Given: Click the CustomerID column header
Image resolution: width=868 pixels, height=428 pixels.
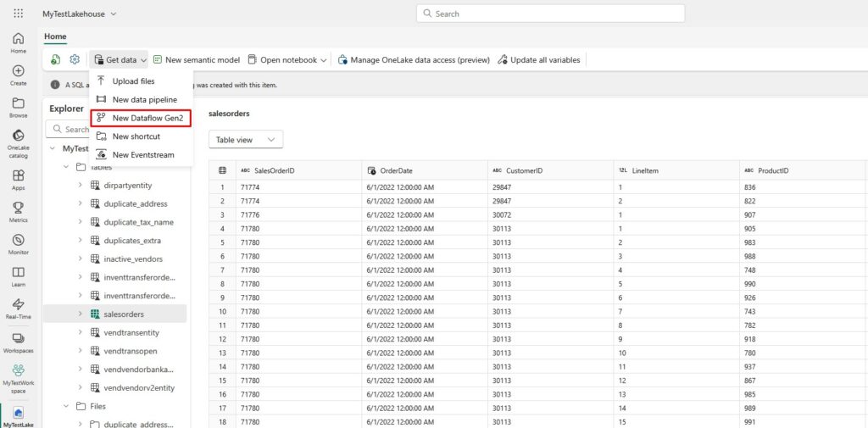Looking at the screenshot, I should (x=551, y=170).
